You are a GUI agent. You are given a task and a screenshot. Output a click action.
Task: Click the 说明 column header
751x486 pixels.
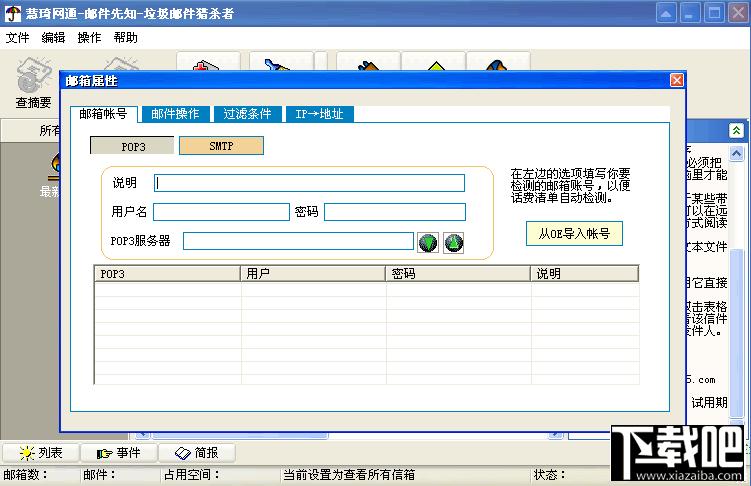pyautogui.click(x=585, y=273)
